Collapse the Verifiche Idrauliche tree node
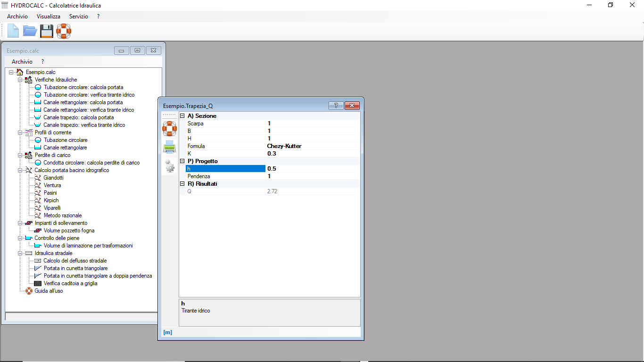The image size is (644, 362). coord(20,80)
